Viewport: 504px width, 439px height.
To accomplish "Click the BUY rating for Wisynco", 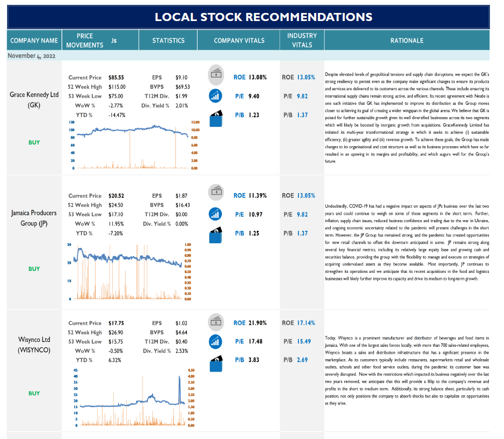I will coord(34,393).
